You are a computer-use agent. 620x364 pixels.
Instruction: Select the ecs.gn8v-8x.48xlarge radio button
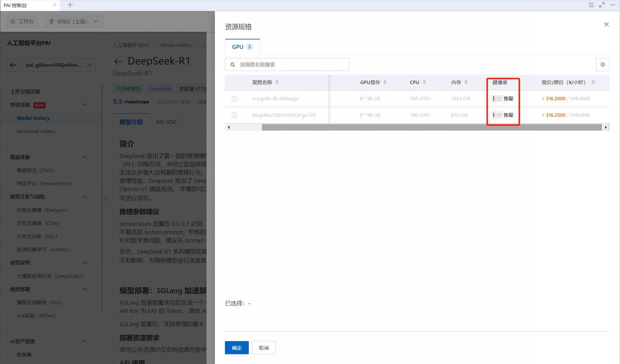click(x=234, y=99)
